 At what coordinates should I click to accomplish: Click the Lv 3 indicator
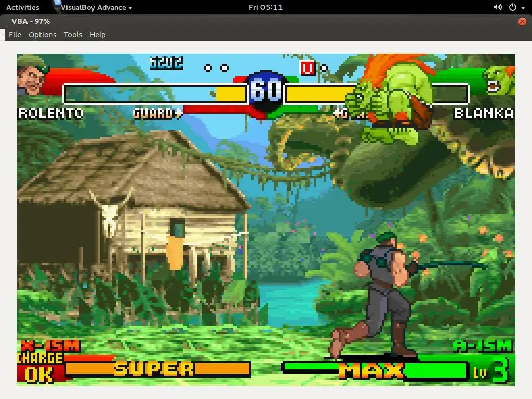click(x=491, y=370)
